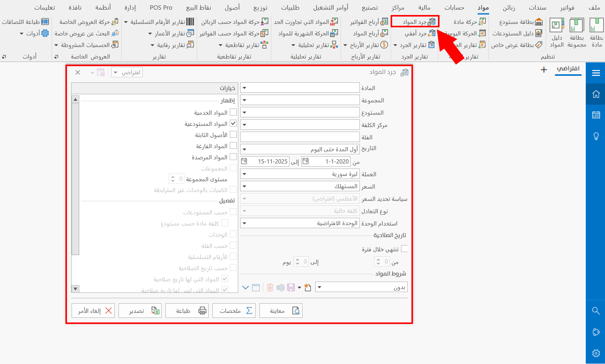Open الحركة الشهرية للمواد monthly report

pyautogui.click(x=308, y=33)
